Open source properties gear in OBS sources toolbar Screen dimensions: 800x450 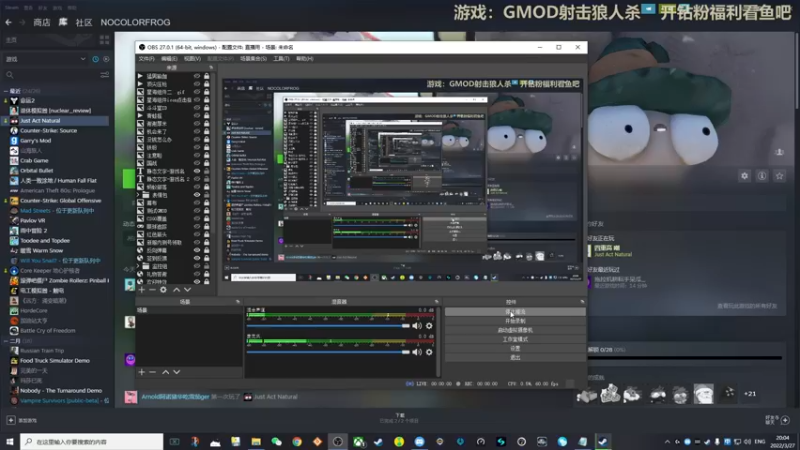(163, 290)
